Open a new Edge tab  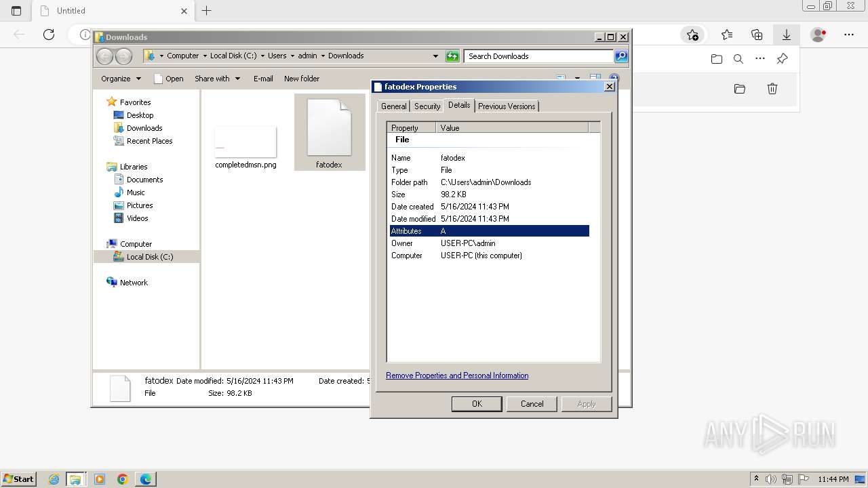click(x=207, y=11)
